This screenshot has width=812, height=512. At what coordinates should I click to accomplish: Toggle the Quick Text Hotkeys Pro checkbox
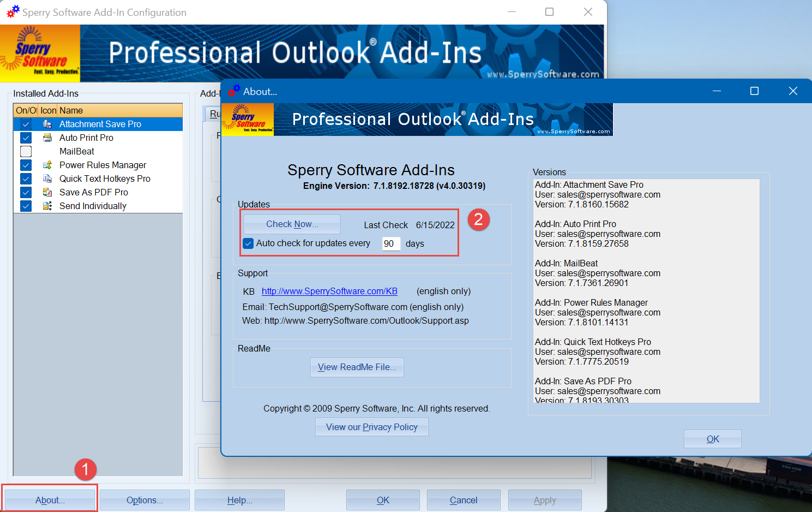26,178
